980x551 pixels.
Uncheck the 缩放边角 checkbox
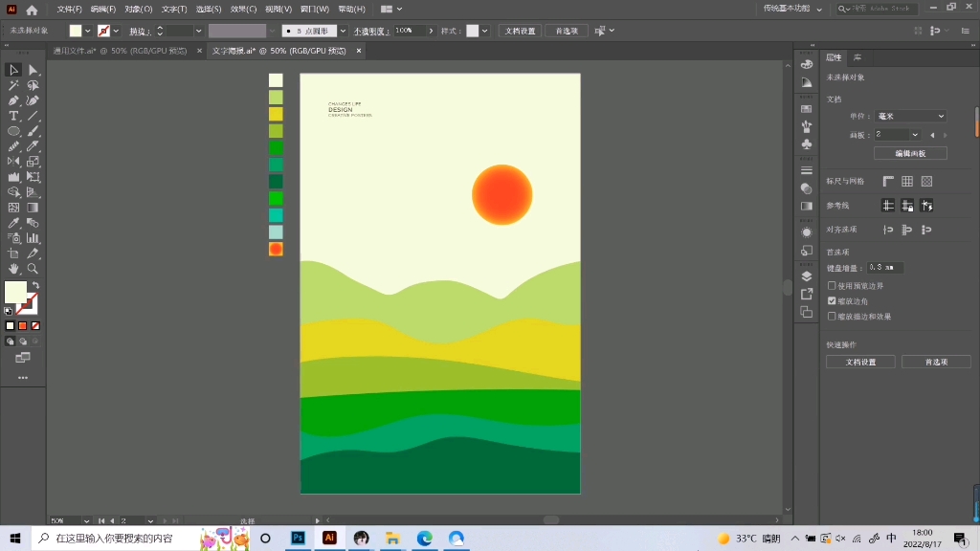pos(832,300)
